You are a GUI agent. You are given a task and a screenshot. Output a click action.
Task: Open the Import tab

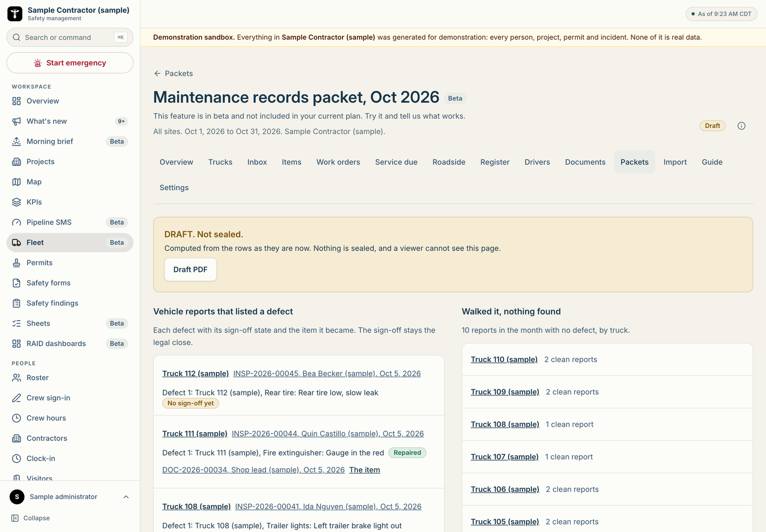coord(675,162)
